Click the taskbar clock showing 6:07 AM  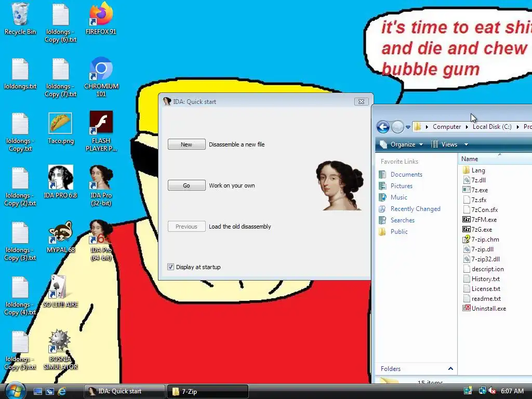click(512, 391)
